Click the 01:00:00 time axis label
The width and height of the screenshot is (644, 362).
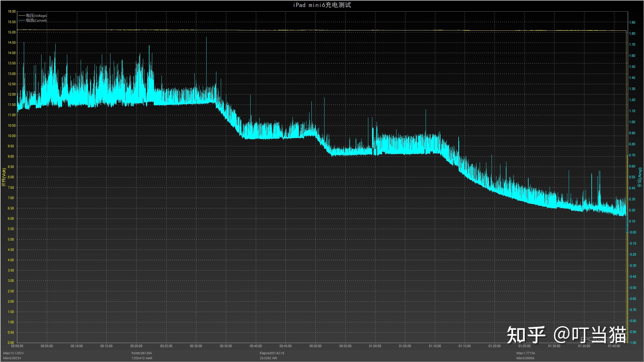point(375,346)
